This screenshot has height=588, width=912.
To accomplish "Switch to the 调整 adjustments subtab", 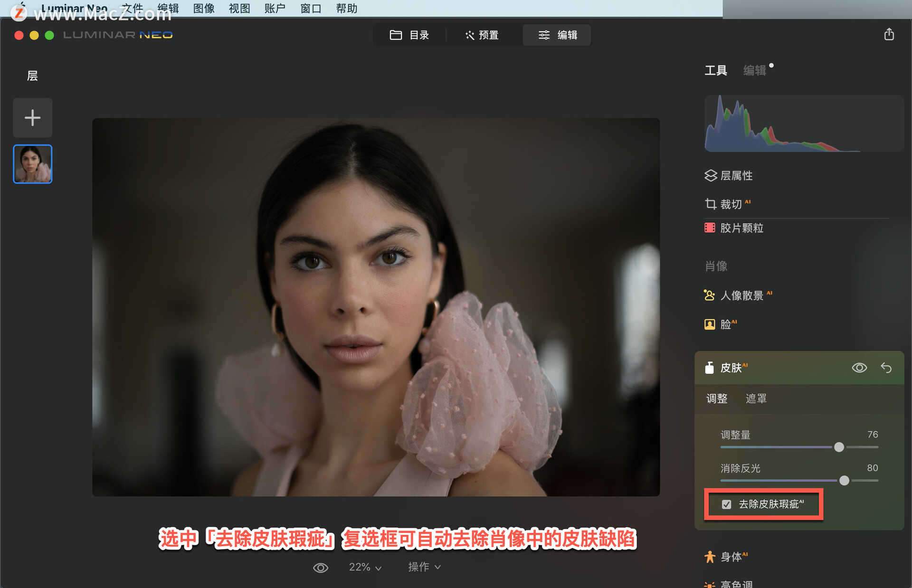I will pos(717,398).
